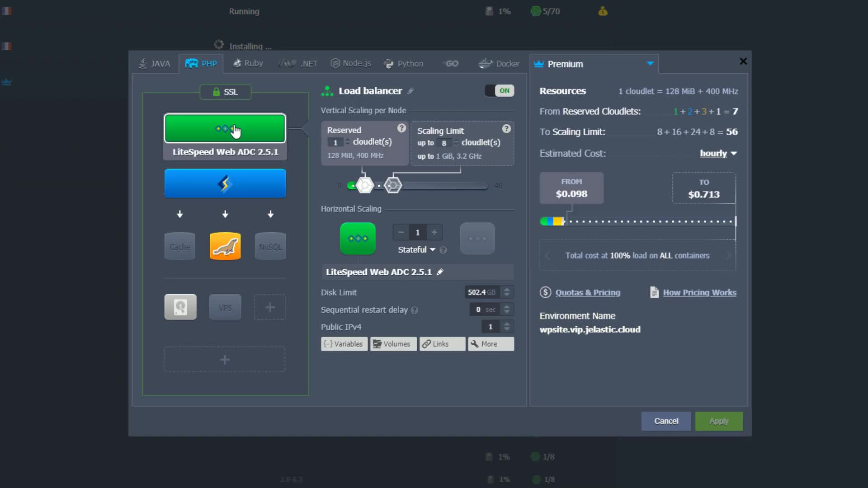This screenshot has width=868, height=488.
Task: Expand the Premium account dropdown
Action: tap(651, 63)
